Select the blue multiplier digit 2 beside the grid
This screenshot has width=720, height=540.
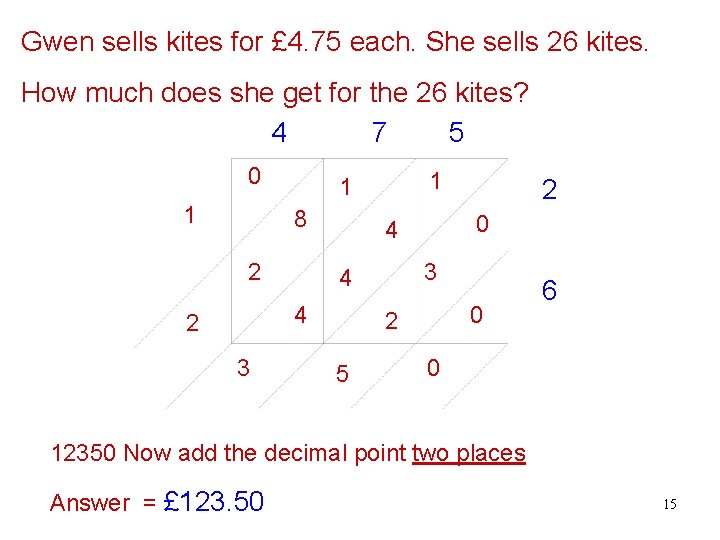(549, 189)
